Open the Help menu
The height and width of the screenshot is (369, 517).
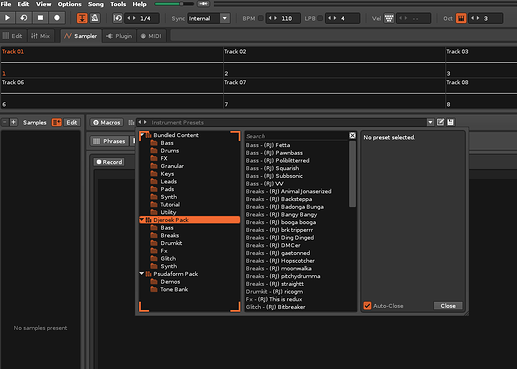(139, 4)
